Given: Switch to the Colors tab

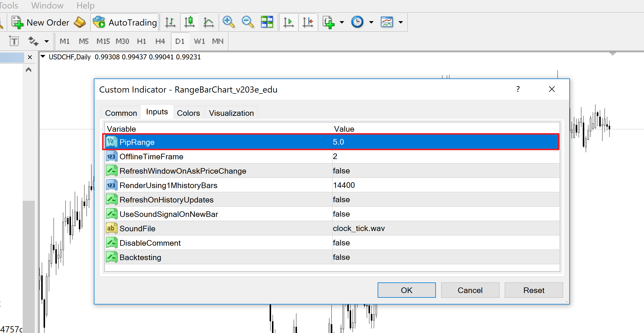Looking at the screenshot, I should [x=188, y=113].
